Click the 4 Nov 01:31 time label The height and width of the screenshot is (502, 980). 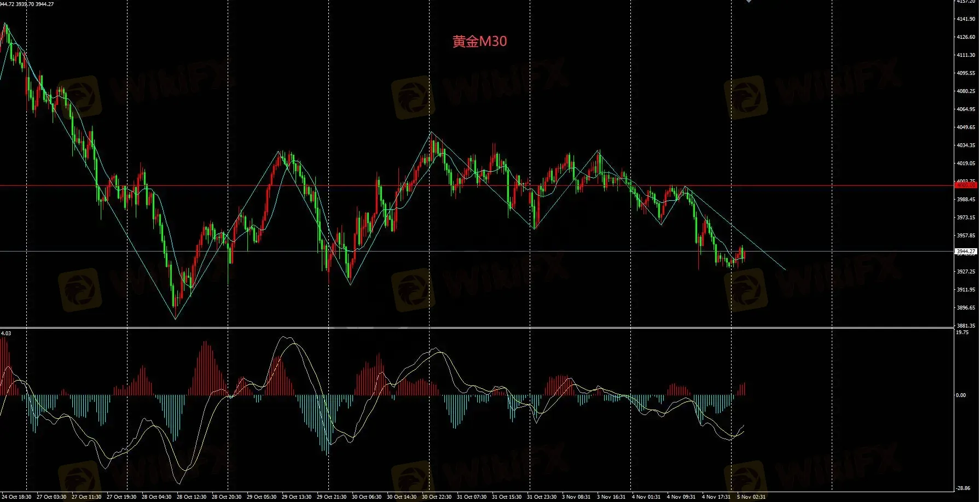[646, 497]
